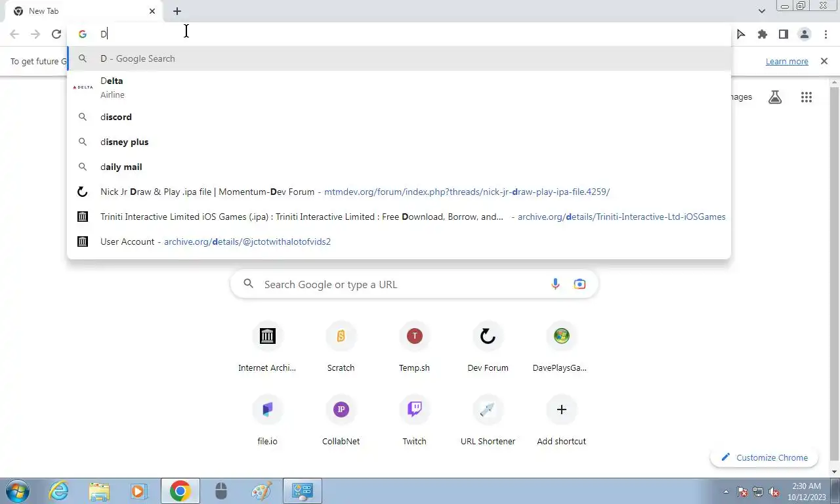
Task: Open User Account archive.org suggestion
Action: pos(399,241)
